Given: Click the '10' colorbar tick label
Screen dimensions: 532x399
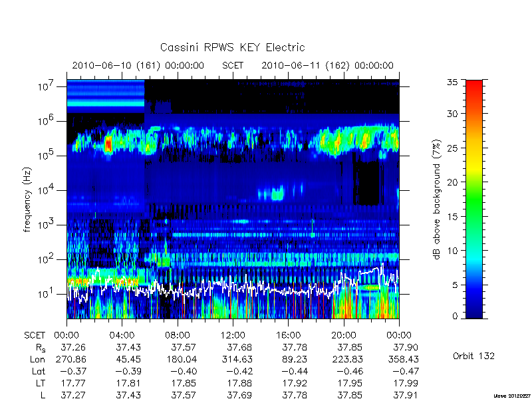Looking at the screenshot, I should [452, 251].
